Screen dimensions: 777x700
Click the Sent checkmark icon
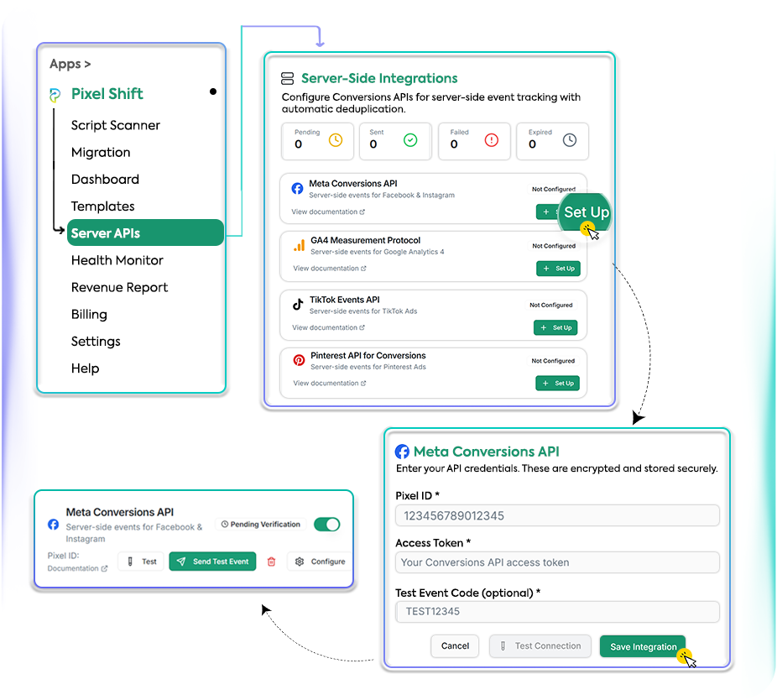coord(410,140)
